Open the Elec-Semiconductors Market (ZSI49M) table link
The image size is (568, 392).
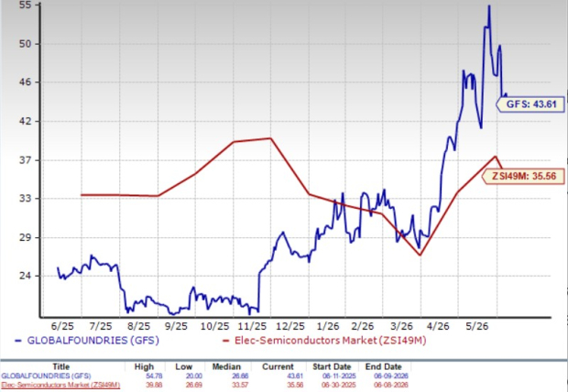[x=60, y=385]
